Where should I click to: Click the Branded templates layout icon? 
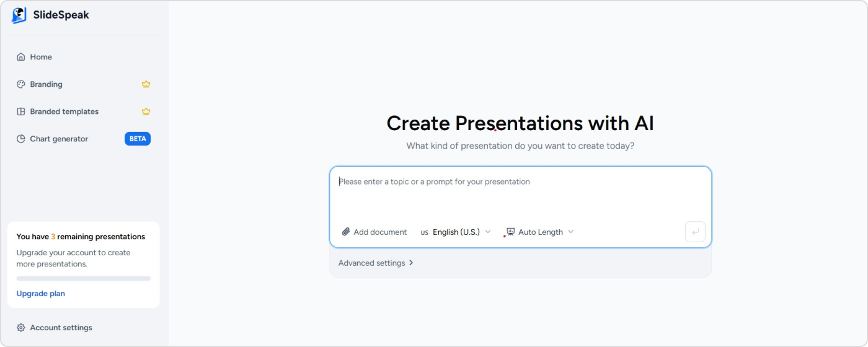(21, 112)
